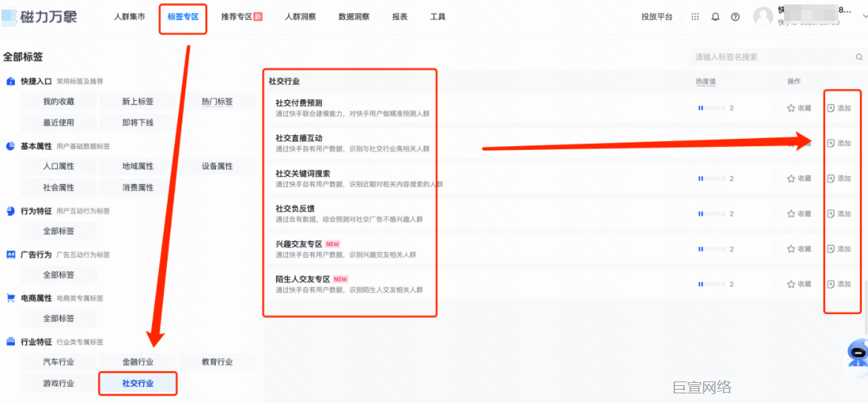Open the notification bell
868x403 pixels.
(x=715, y=17)
